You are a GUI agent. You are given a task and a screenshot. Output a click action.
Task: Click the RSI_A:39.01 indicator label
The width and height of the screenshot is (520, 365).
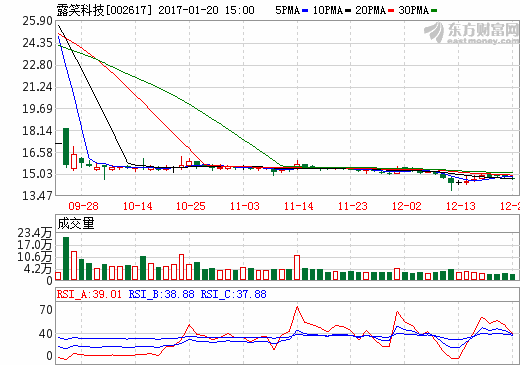[89, 294]
